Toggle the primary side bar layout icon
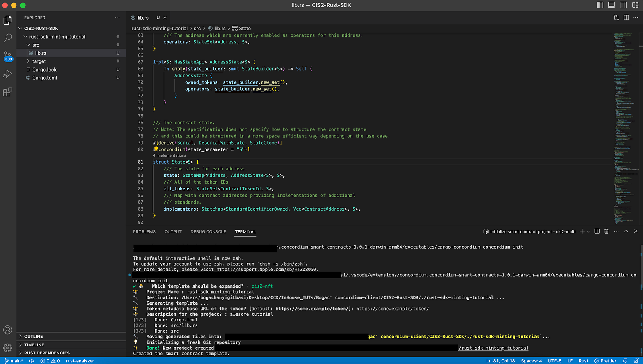The width and height of the screenshot is (643, 364). [x=600, y=5]
